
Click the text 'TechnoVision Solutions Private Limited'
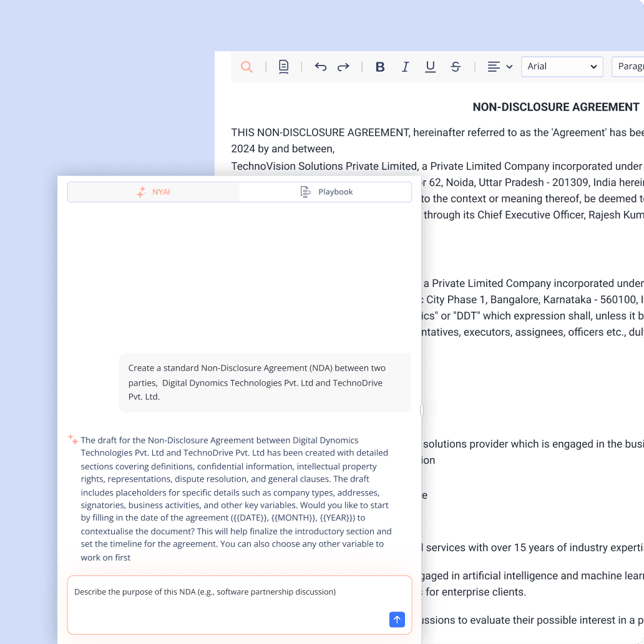(324, 166)
